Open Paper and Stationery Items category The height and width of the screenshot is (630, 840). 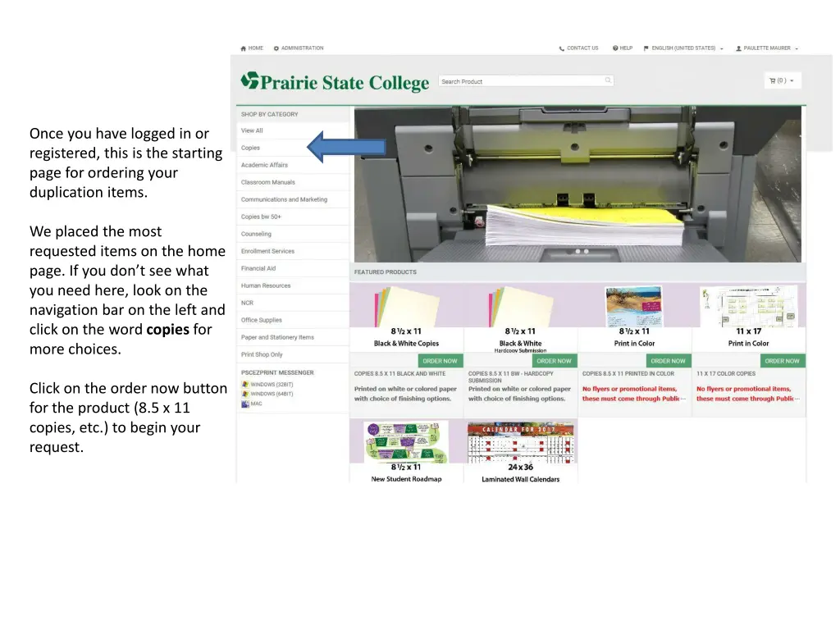(x=277, y=337)
